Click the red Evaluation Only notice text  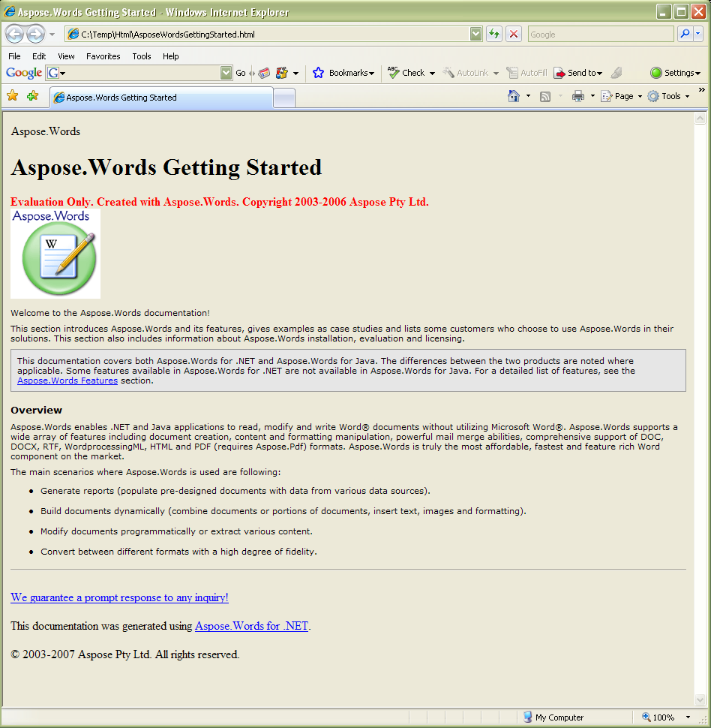pos(220,202)
